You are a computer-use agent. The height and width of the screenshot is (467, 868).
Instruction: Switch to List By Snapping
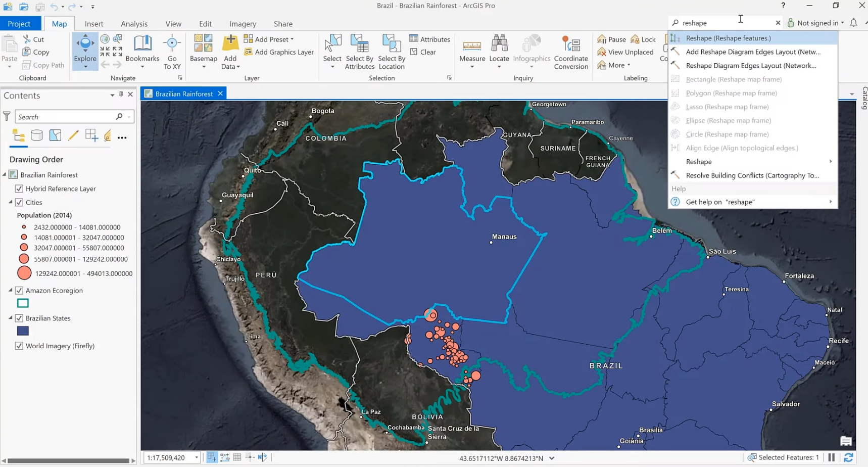[x=91, y=135]
